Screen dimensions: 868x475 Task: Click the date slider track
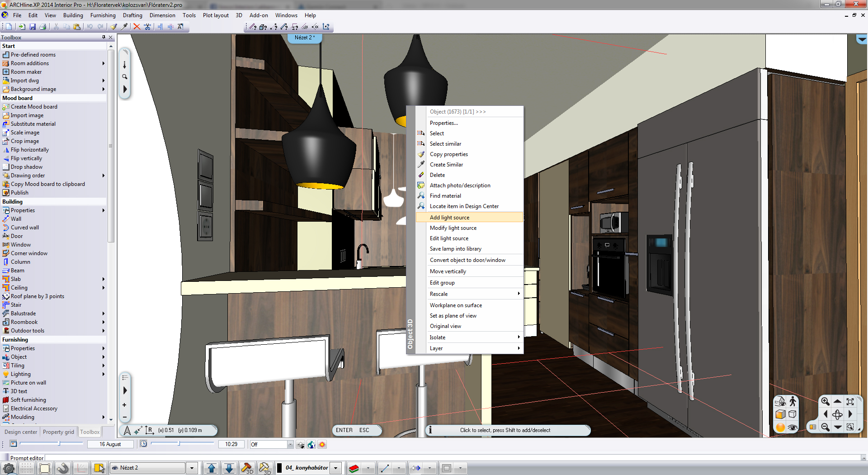(50, 444)
